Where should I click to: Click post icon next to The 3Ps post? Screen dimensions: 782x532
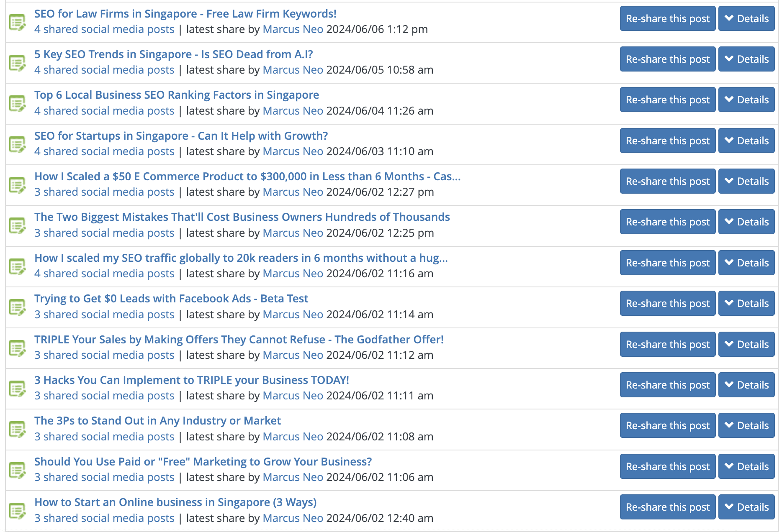[x=18, y=430]
